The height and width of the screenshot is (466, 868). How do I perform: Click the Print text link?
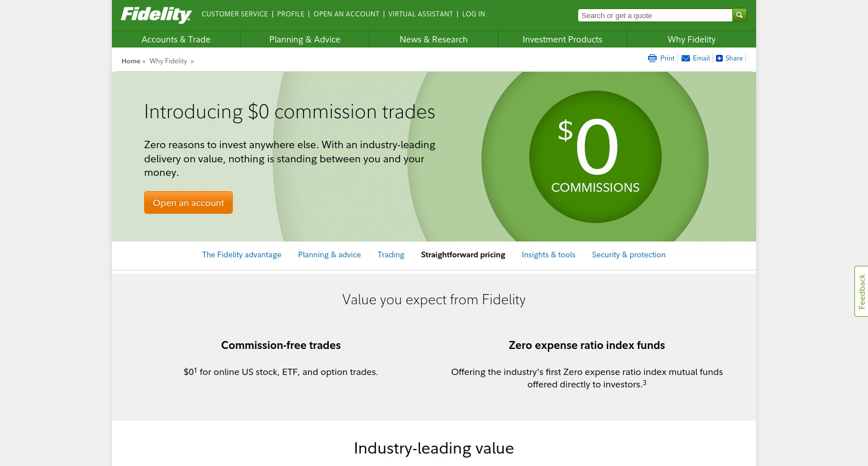click(x=667, y=58)
